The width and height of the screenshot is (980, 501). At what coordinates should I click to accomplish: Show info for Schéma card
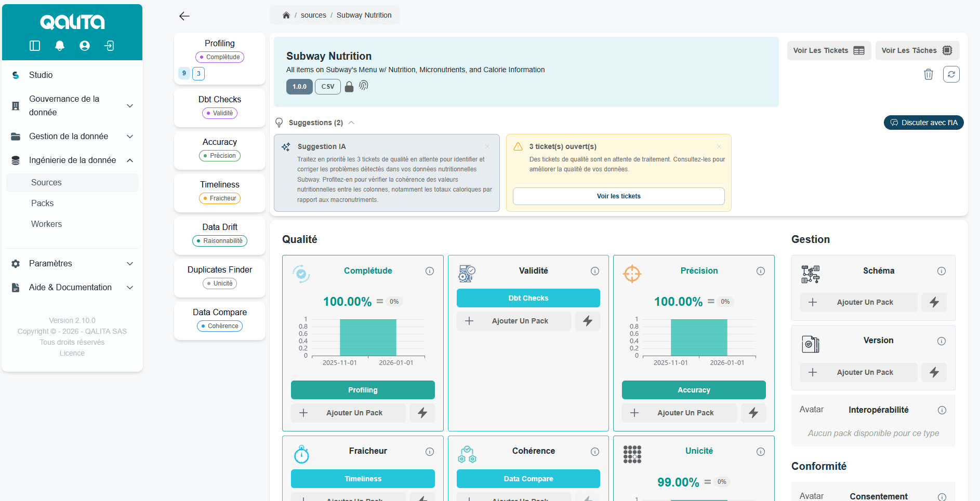pyautogui.click(x=942, y=271)
